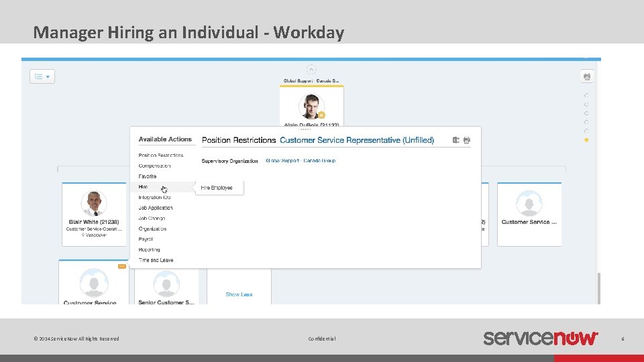
Task: Click related actions orange button on Customer Service card
Action: click(122, 266)
